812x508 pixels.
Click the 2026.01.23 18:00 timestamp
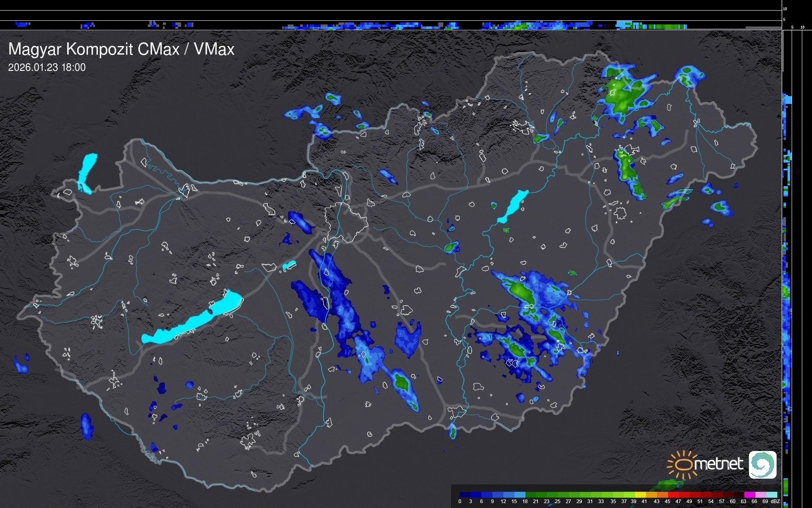pyautogui.click(x=47, y=68)
